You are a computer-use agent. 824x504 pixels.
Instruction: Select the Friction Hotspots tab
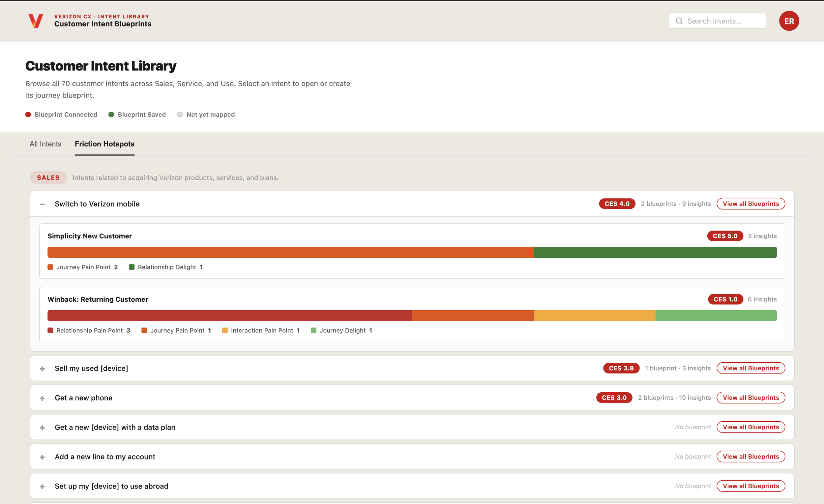[105, 144]
